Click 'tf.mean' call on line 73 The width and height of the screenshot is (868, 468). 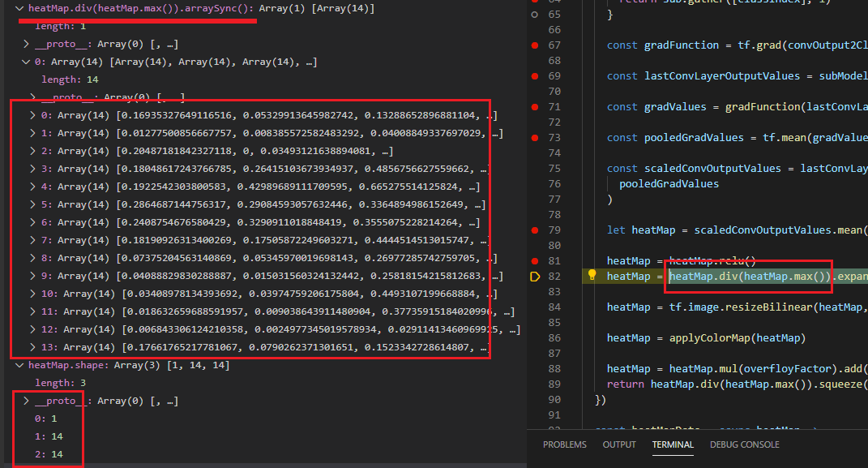pos(785,138)
